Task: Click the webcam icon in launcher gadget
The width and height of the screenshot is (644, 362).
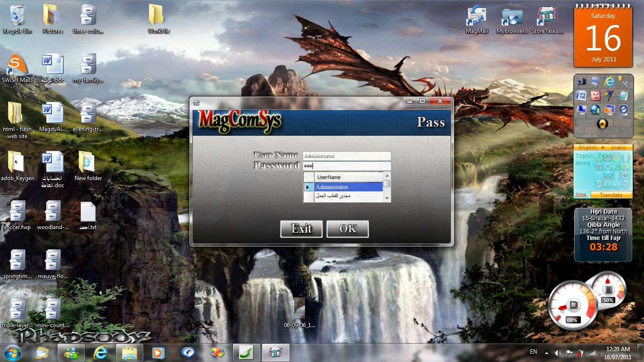Action: coord(602,124)
